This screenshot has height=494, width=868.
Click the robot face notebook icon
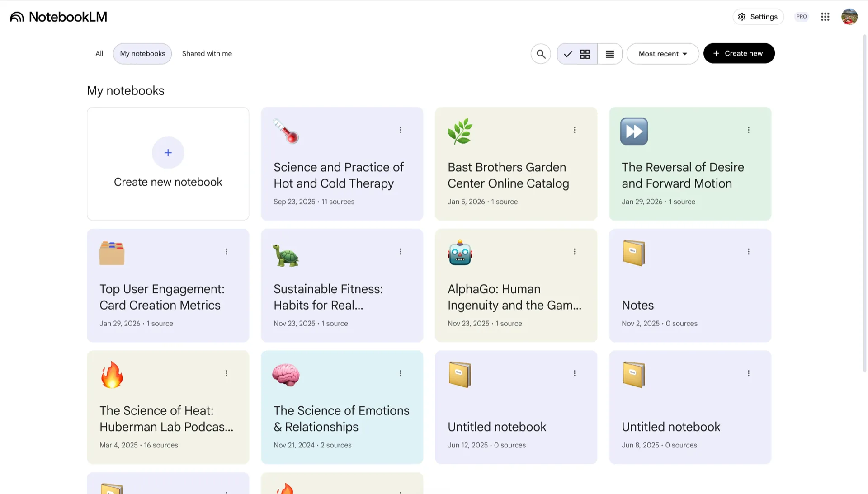point(460,253)
